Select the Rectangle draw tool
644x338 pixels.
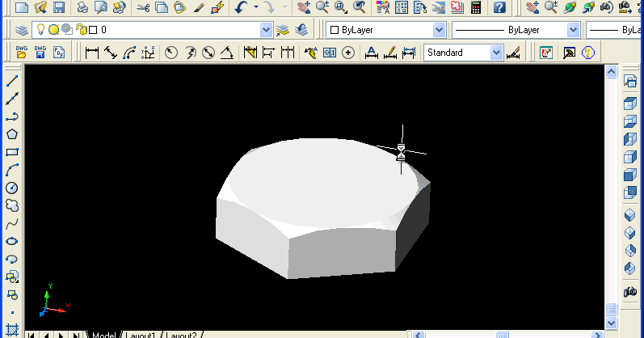coord(12,152)
